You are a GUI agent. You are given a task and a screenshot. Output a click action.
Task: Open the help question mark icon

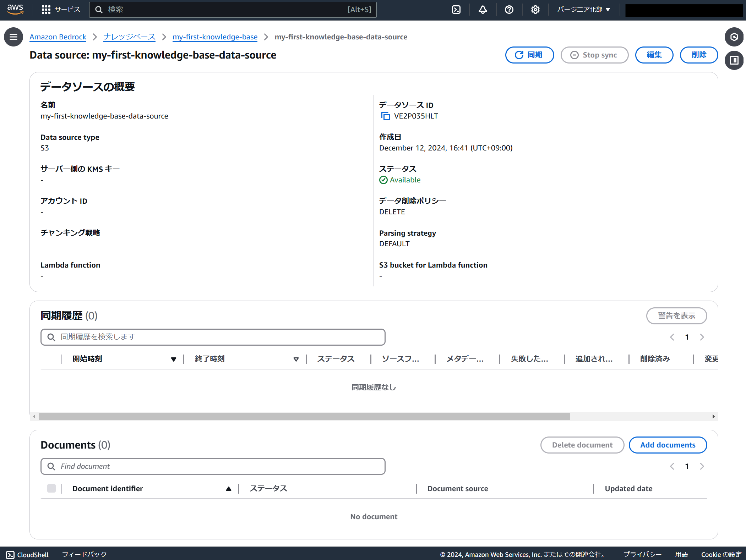coord(509,10)
